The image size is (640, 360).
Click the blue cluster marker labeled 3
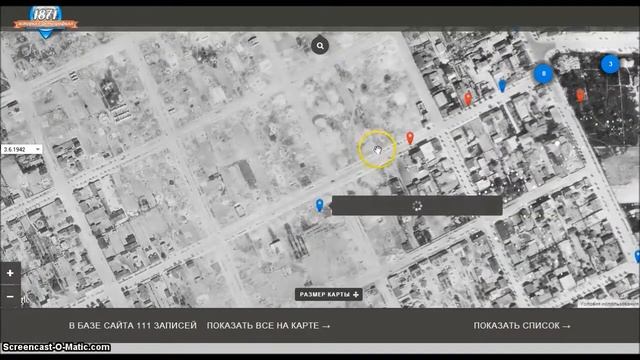coord(610,64)
